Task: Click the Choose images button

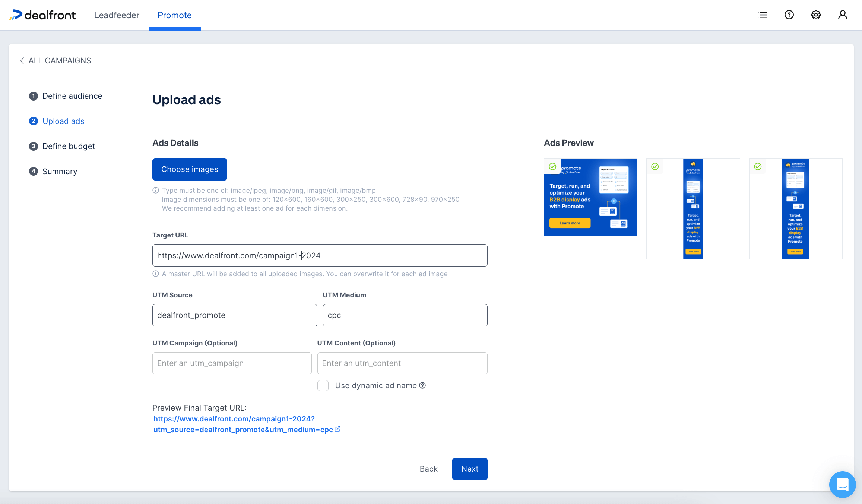Action: click(x=190, y=169)
